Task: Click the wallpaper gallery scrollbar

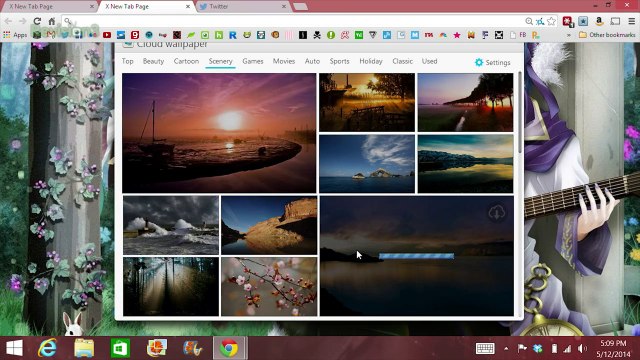Action: [520, 113]
